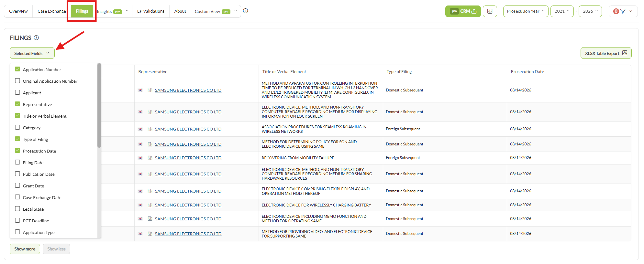
Task: Check the Grant Date field
Action: tap(17, 185)
